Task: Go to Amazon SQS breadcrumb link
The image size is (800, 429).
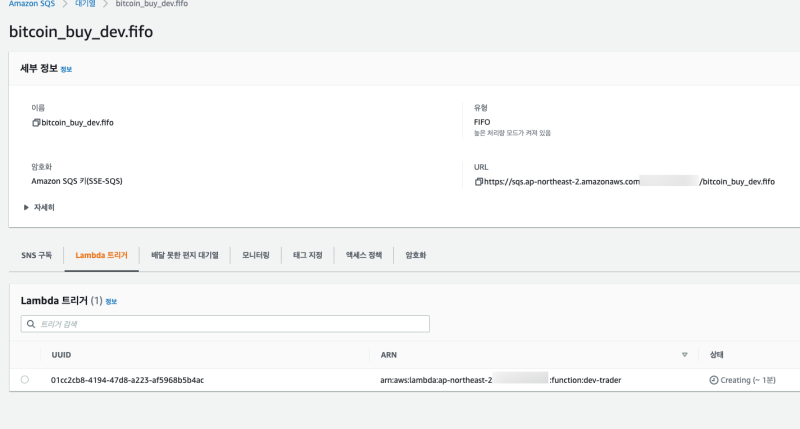Action: click(x=29, y=4)
